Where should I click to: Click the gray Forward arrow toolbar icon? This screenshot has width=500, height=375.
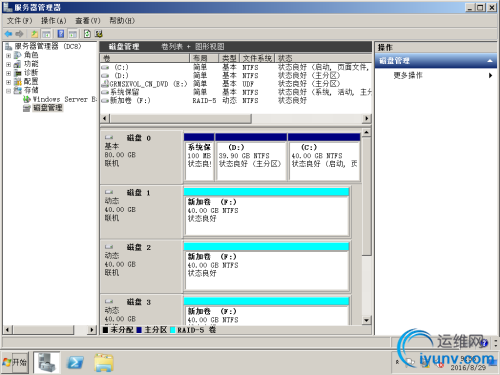pyautogui.click(x=19, y=34)
